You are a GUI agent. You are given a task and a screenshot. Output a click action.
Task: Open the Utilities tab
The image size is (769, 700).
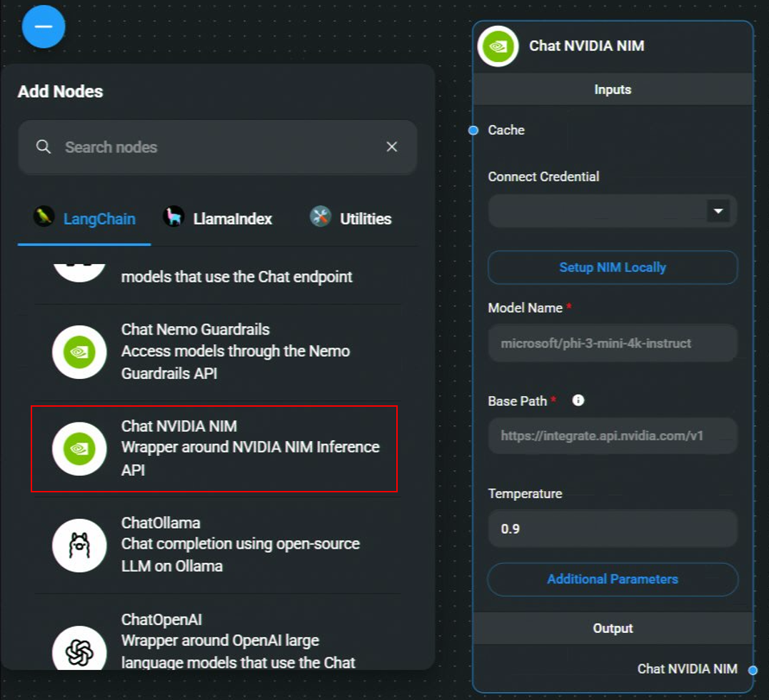(351, 219)
